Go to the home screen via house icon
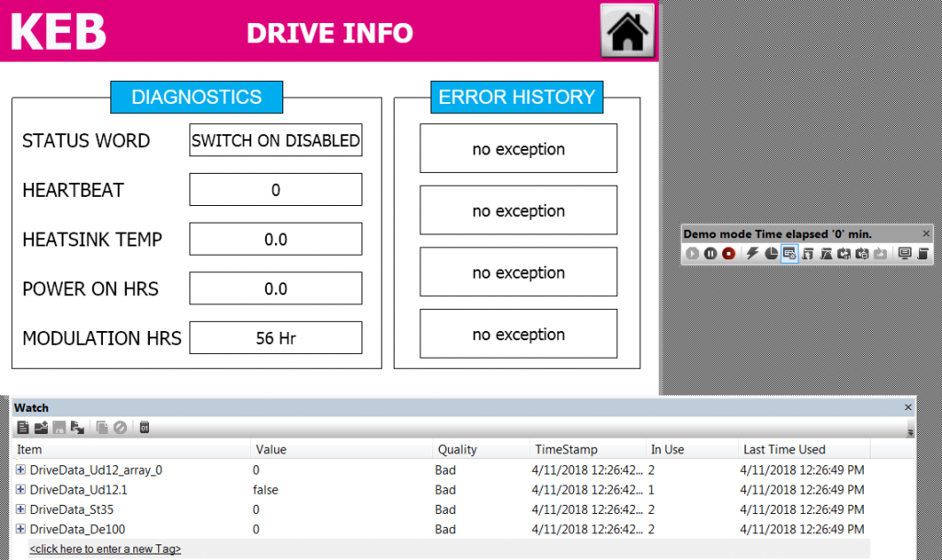Viewport: 942px width, 560px height. click(x=627, y=30)
